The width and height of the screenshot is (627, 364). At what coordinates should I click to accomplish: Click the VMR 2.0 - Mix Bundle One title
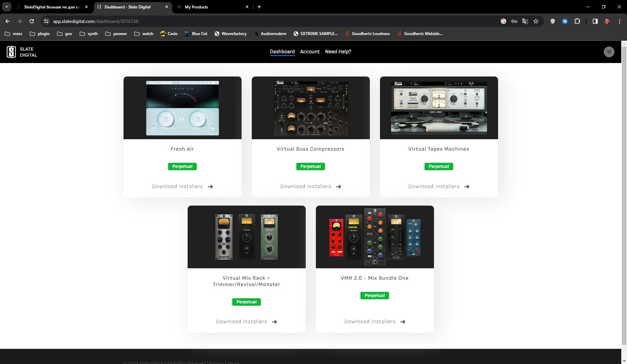pos(375,278)
